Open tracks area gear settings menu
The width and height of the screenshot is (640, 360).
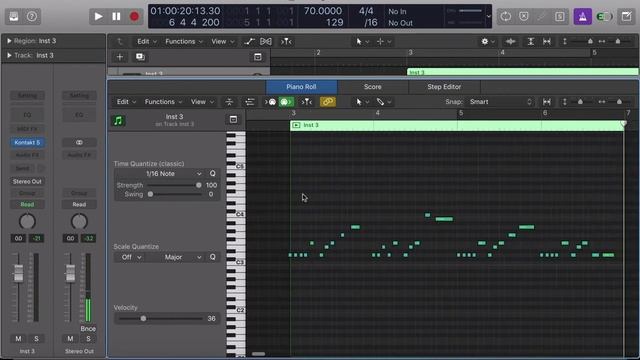tap(487, 41)
